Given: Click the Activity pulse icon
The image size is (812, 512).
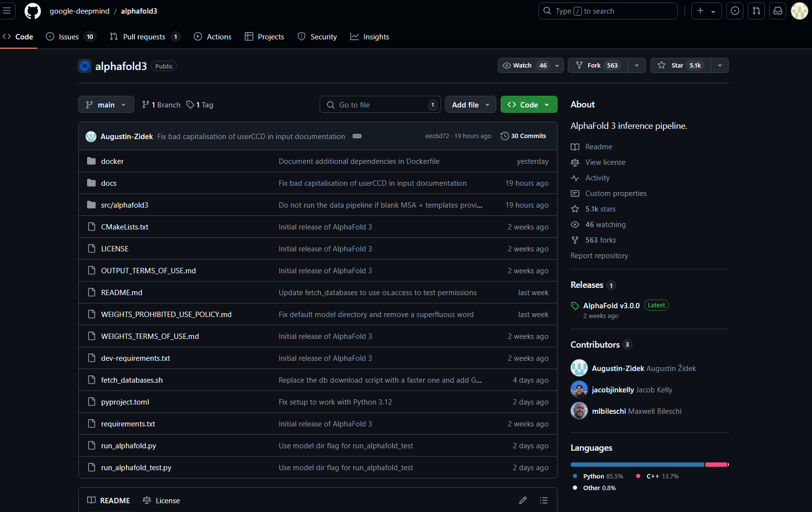Looking at the screenshot, I should (575, 178).
